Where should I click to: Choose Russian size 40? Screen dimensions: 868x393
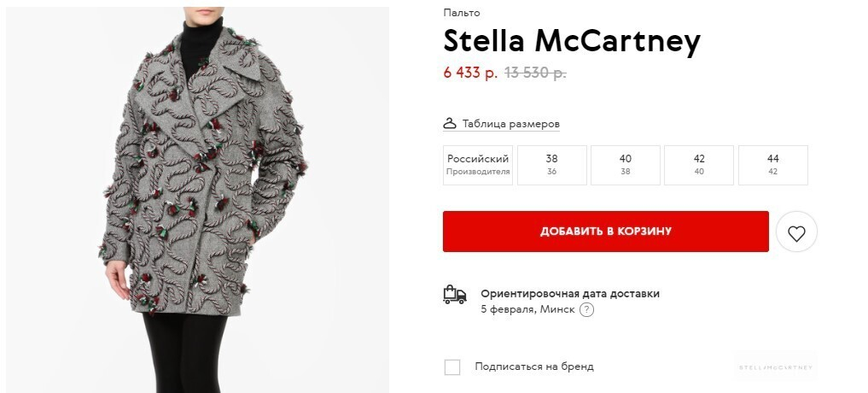(625, 165)
